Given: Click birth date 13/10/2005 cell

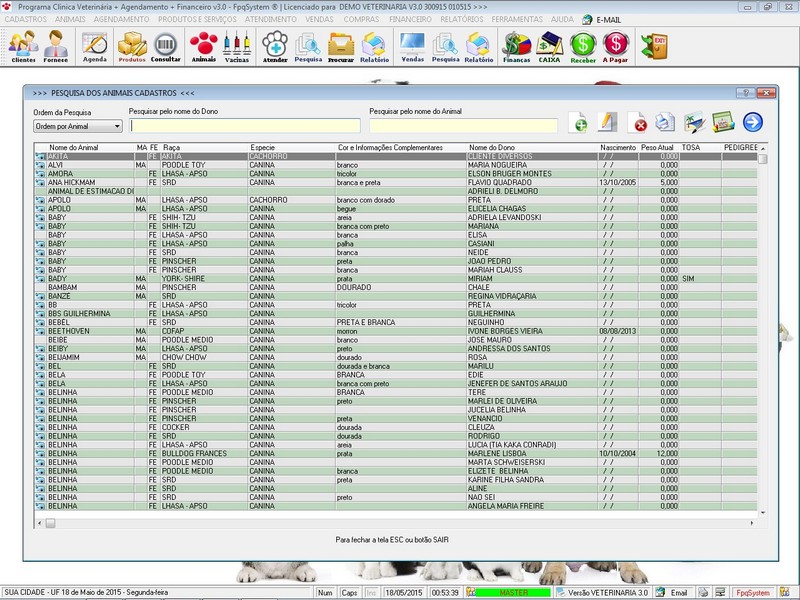Looking at the screenshot, I should click(618, 182).
